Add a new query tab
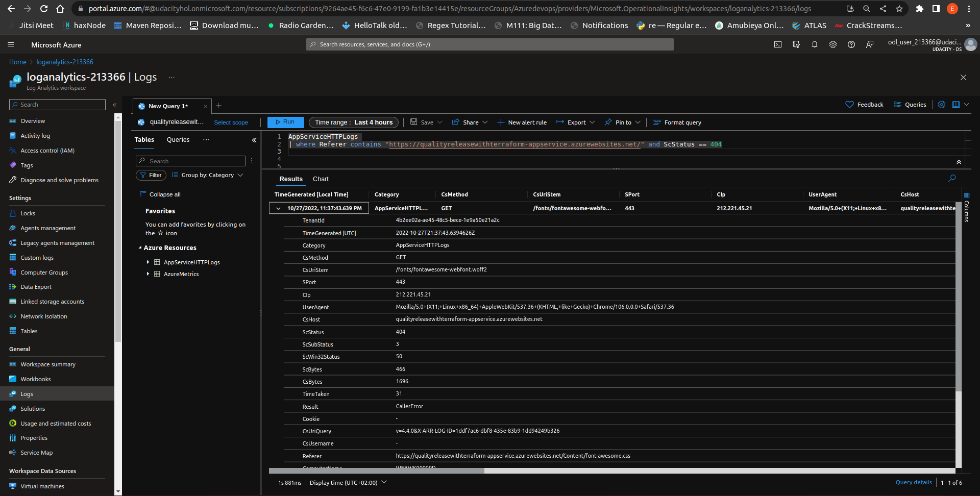The width and height of the screenshot is (980, 496). [x=219, y=106]
